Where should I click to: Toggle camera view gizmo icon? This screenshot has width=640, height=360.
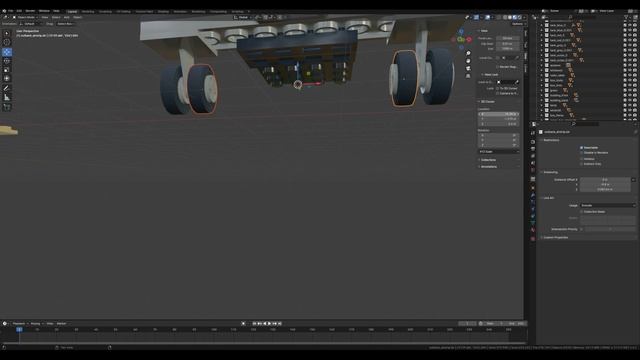tap(468, 68)
